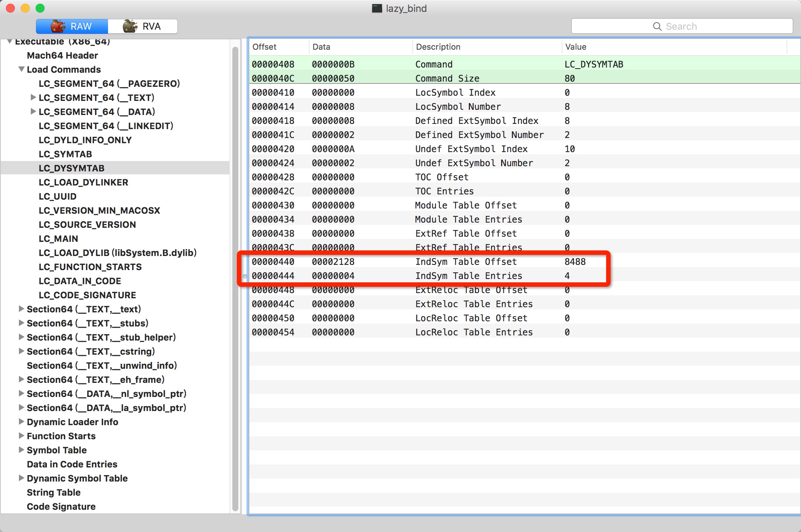Select the String Table entry
Image resolution: width=801 pixels, height=532 pixels.
[x=53, y=492]
